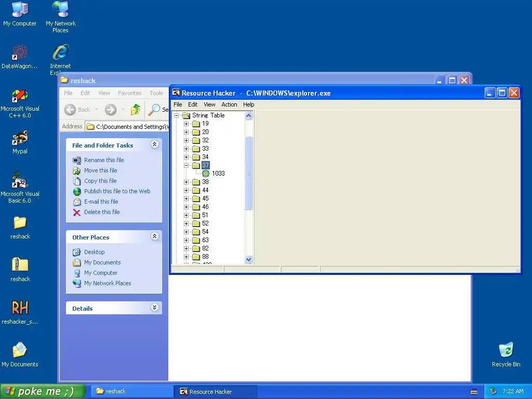Viewport: 532px width, 399px height.
Task: Expand folder 44 in resource tree
Action: click(187, 190)
